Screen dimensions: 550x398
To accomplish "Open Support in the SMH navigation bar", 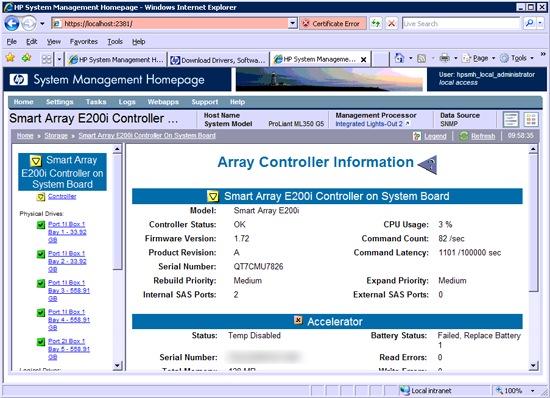I will 204,102.
